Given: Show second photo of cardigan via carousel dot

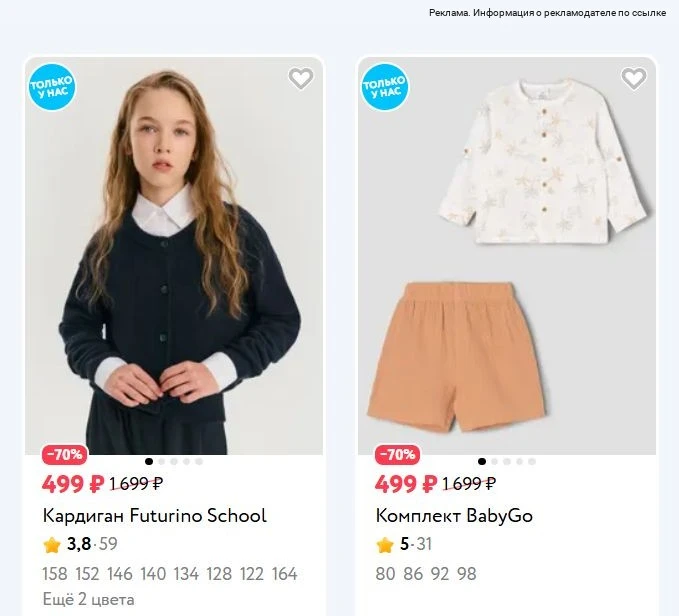Looking at the screenshot, I should [162, 461].
